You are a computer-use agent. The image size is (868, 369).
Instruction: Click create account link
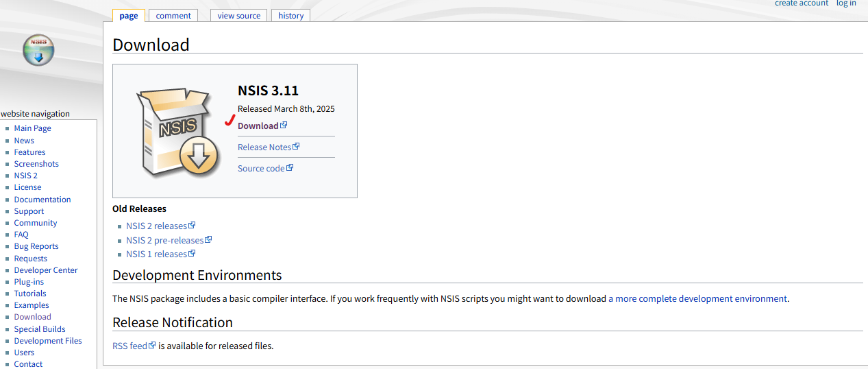802,3
